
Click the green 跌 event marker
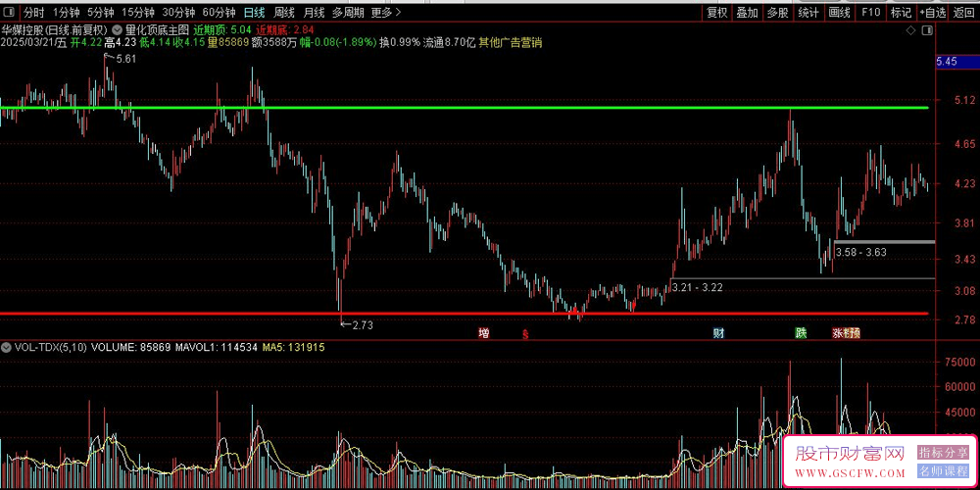click(x=801, y=333)
